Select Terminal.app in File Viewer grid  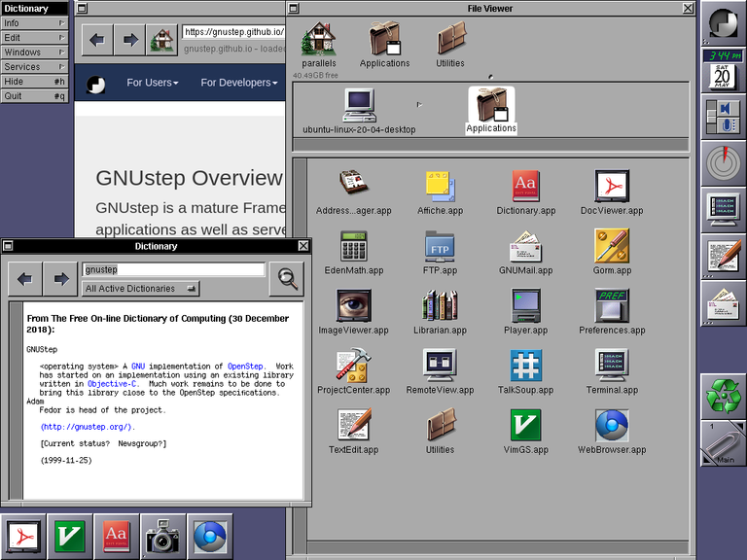click(x=612, y=366)
